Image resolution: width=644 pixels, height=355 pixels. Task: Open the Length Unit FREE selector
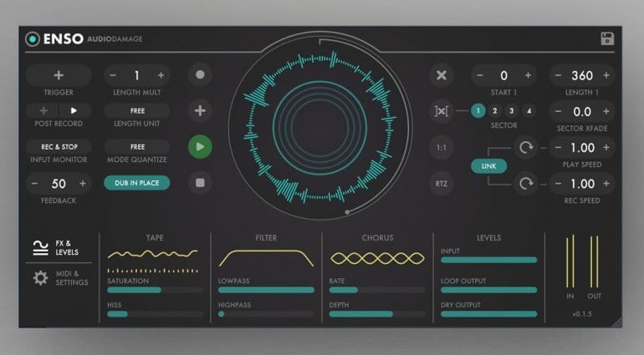pos(137,111)
